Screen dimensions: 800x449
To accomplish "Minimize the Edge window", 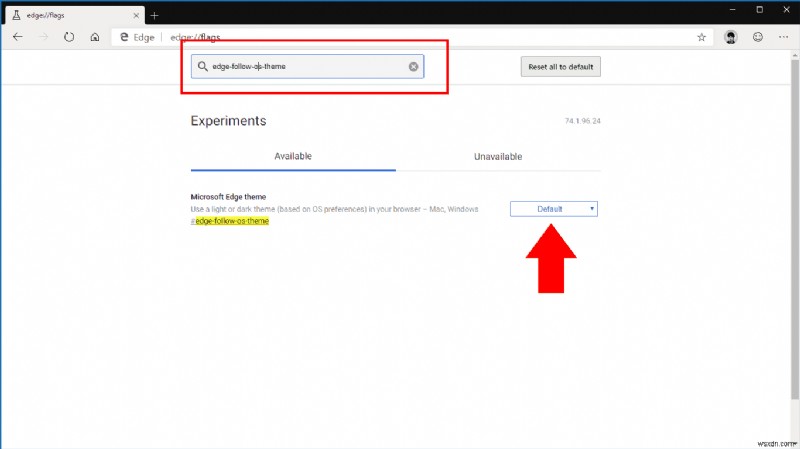I will 733,9.
